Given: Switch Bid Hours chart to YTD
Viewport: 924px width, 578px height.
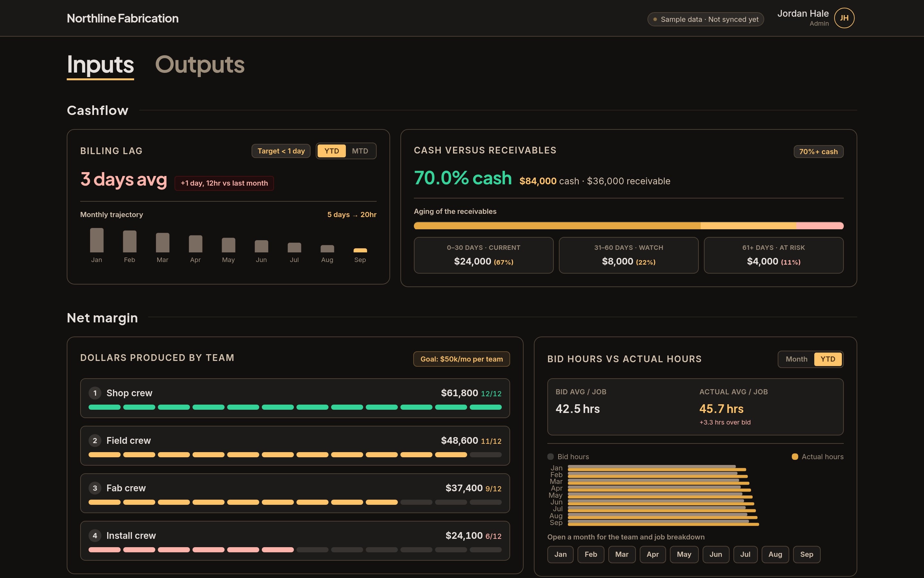Looking at the screenshot, I should tap(828, 359).
